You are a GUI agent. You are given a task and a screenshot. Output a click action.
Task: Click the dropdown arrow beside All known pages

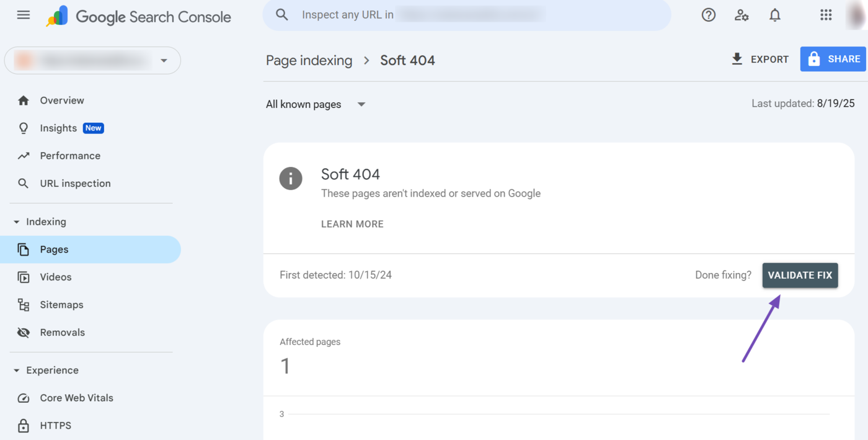click(x=361, y=104)
